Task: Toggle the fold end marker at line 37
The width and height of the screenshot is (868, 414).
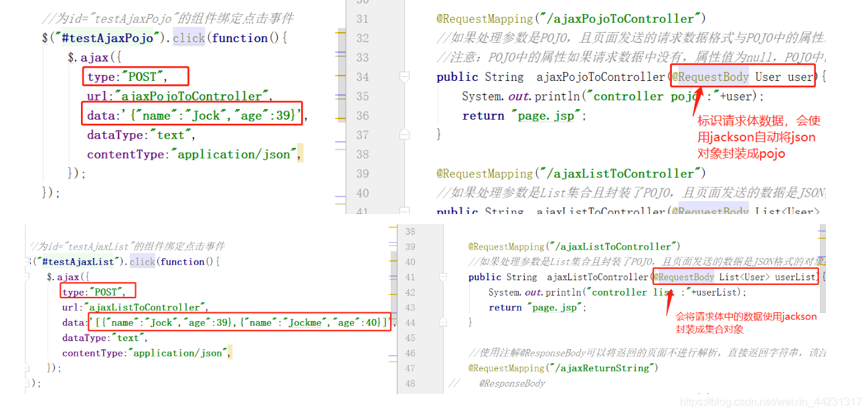Action: point(404,135)
